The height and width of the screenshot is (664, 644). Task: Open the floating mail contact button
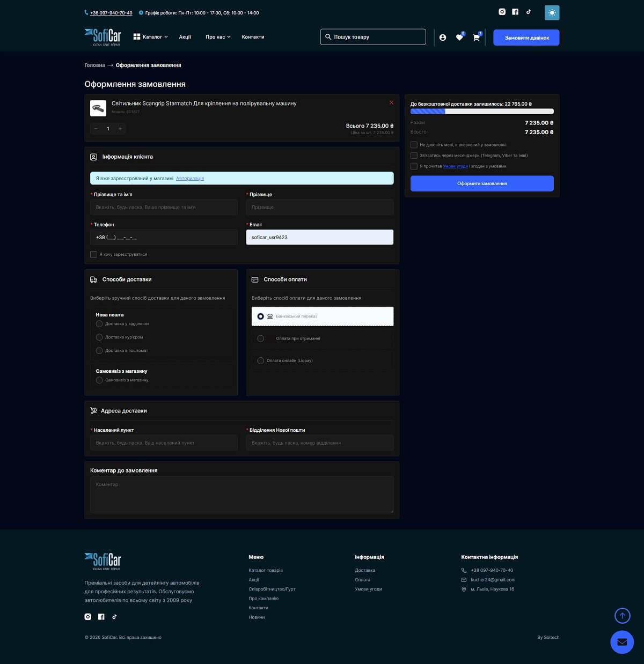[622, 642]
